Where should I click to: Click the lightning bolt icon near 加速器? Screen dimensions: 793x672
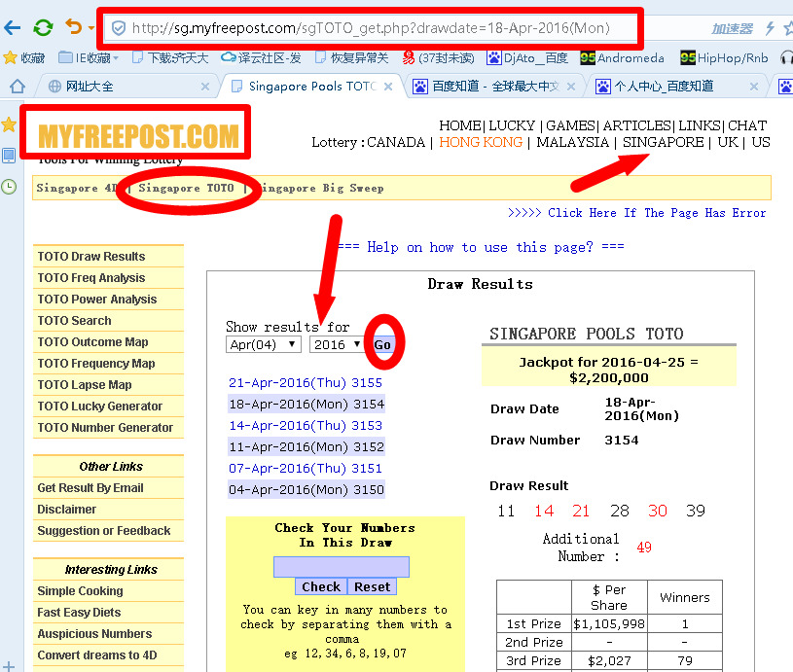click(770, 28)
